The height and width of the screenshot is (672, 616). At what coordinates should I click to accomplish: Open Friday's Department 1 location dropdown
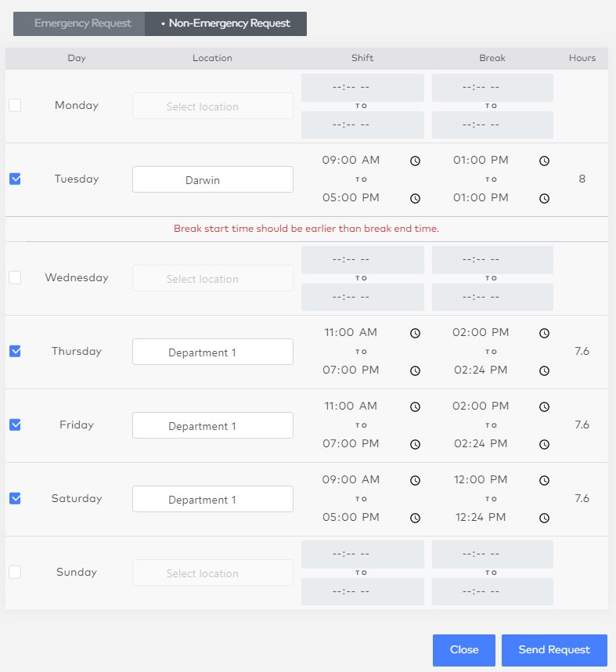tap(213, 425)
